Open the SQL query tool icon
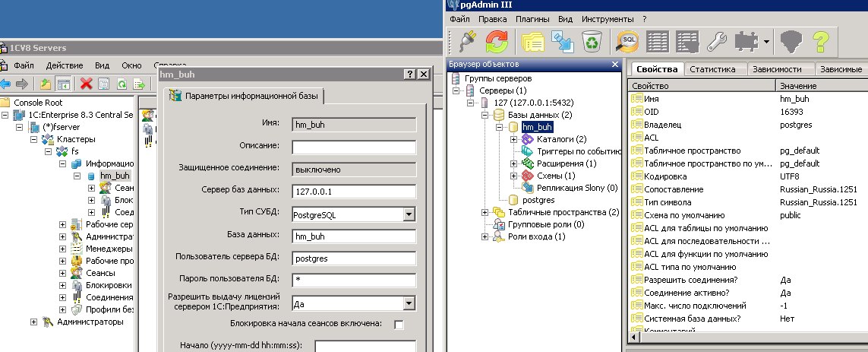Image resolution: width=868 pixels, height=352 pixels. [628, 42]
